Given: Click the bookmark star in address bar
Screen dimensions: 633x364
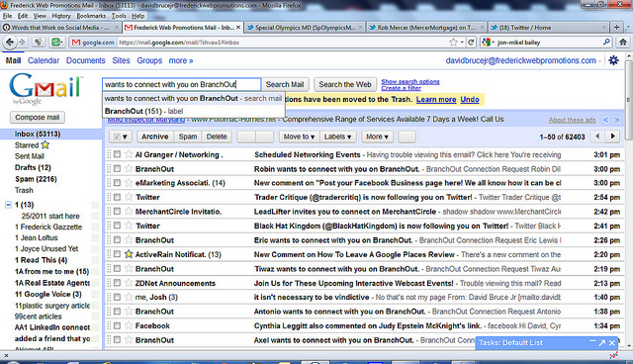Looking at the screenshot, I should point(453,42).
